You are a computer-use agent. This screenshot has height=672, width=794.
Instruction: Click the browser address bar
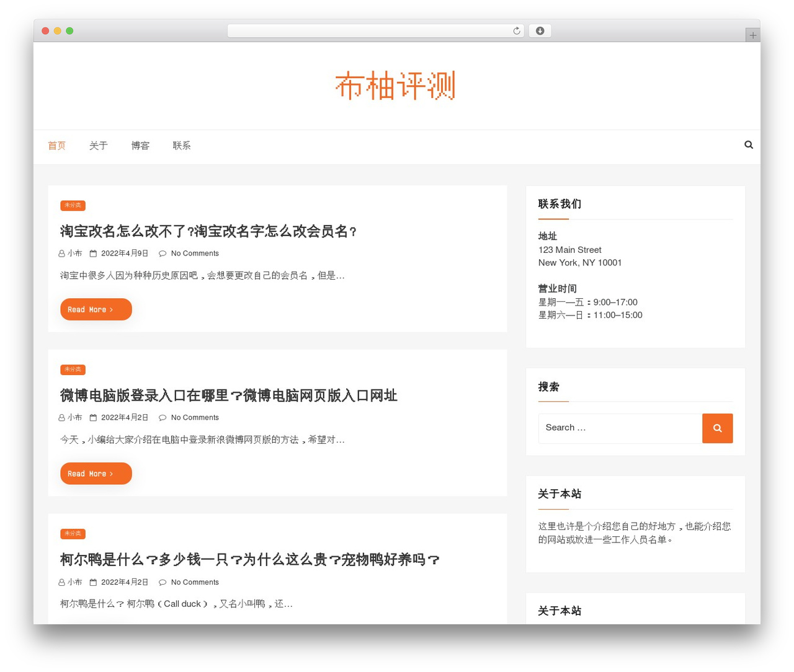[376, 31]
